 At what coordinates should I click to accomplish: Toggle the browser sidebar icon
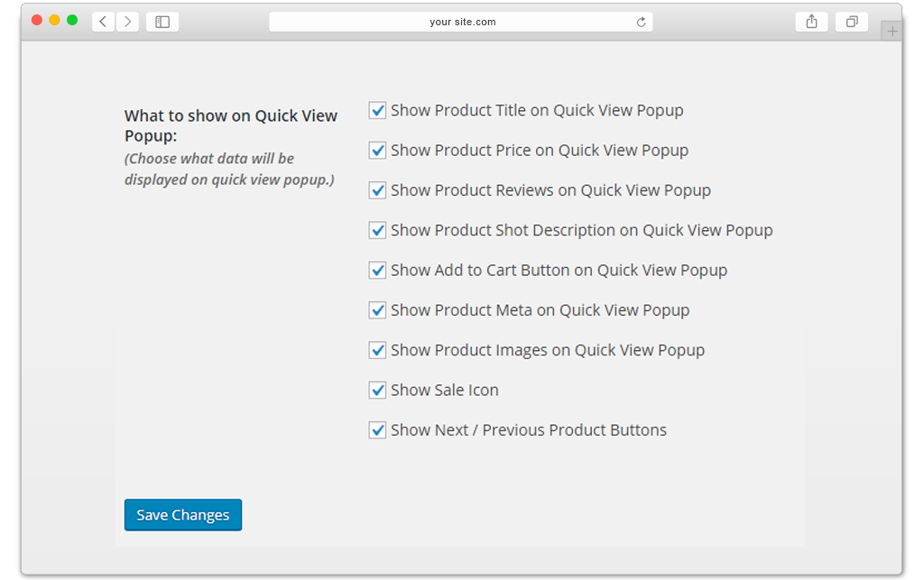(x=162, y=22)
